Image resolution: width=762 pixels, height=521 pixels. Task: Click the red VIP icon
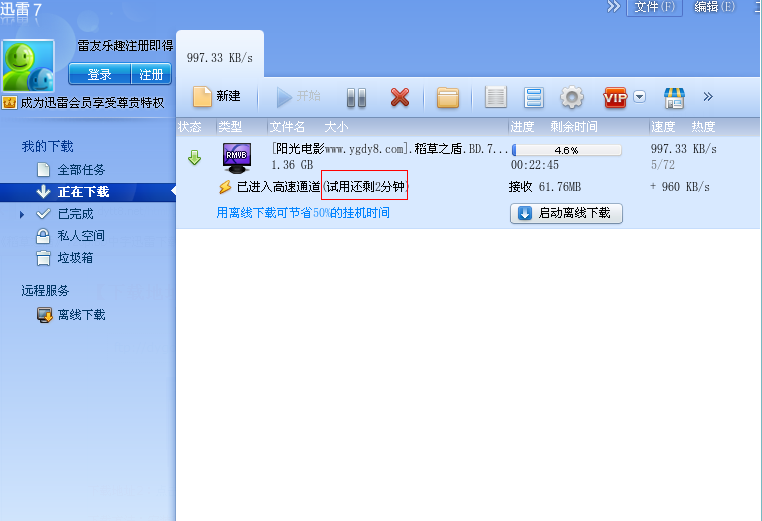tap(615, 98)
